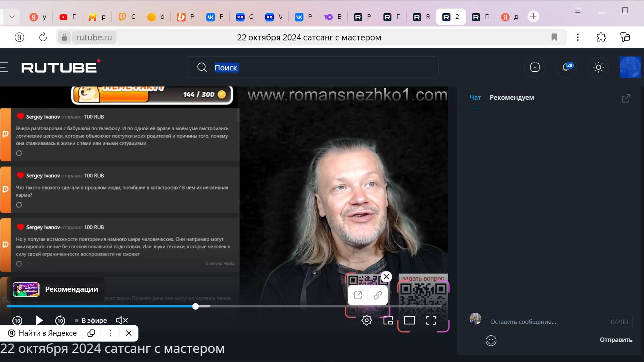Open the three-dot menu in address bar
644x362 pixels.
coord(578,37)
